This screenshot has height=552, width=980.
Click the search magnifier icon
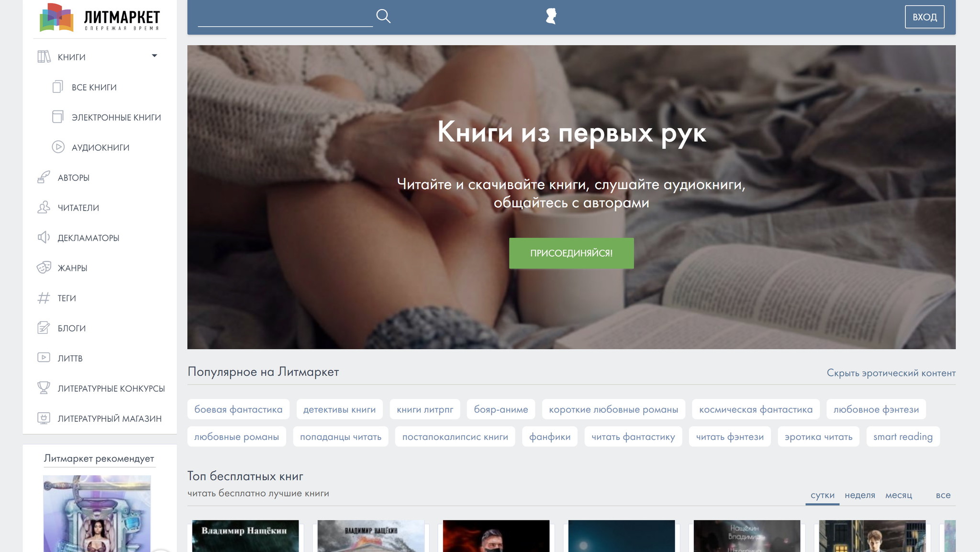tap(383, 16)
